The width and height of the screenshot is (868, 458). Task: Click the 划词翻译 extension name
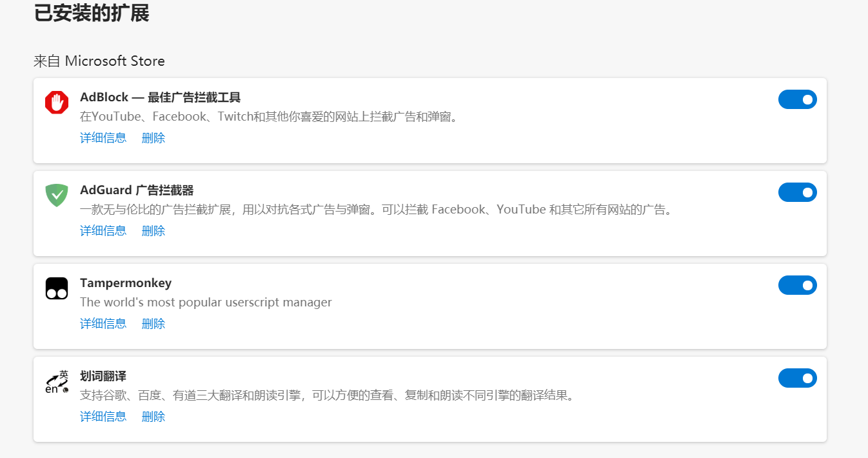[x=103, y=376]
